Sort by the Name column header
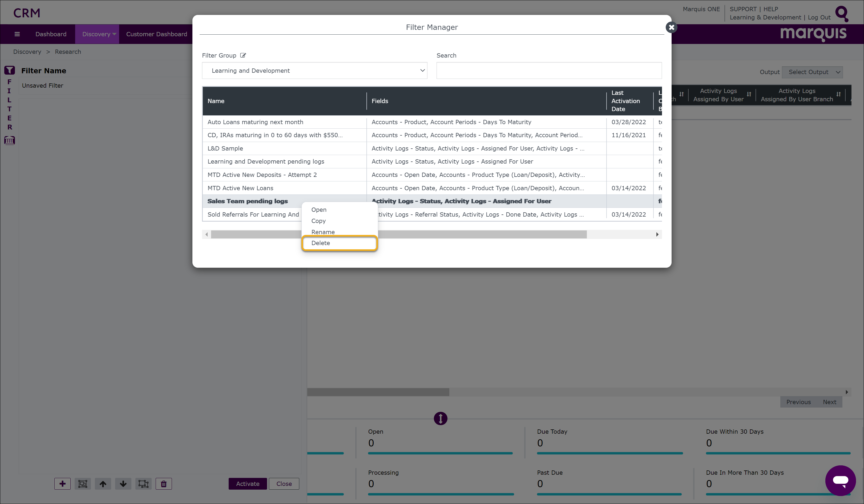Screen dimensions: 864x504 point(284,101)
